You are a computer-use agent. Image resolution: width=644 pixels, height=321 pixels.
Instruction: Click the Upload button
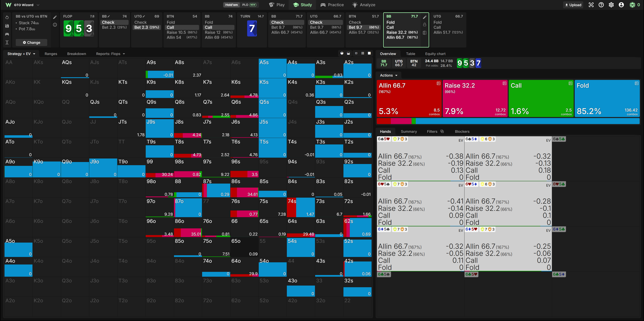pyautogui.click(x=573, y=5)
